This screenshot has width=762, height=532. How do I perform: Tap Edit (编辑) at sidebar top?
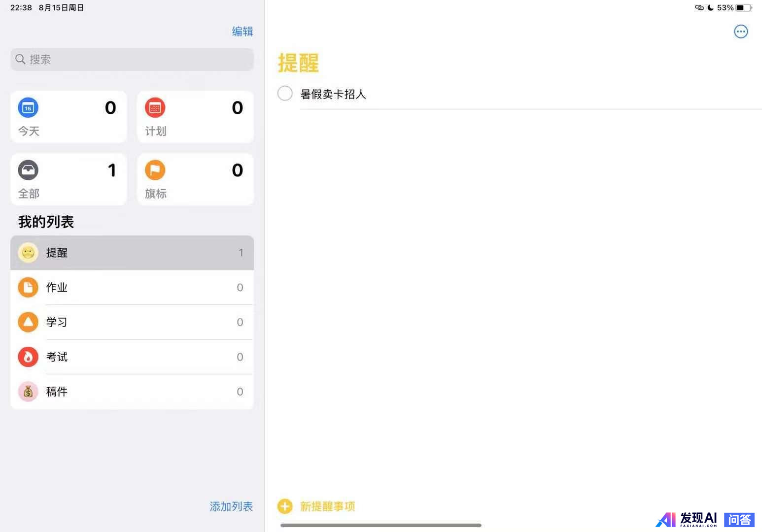pos(242,32)
